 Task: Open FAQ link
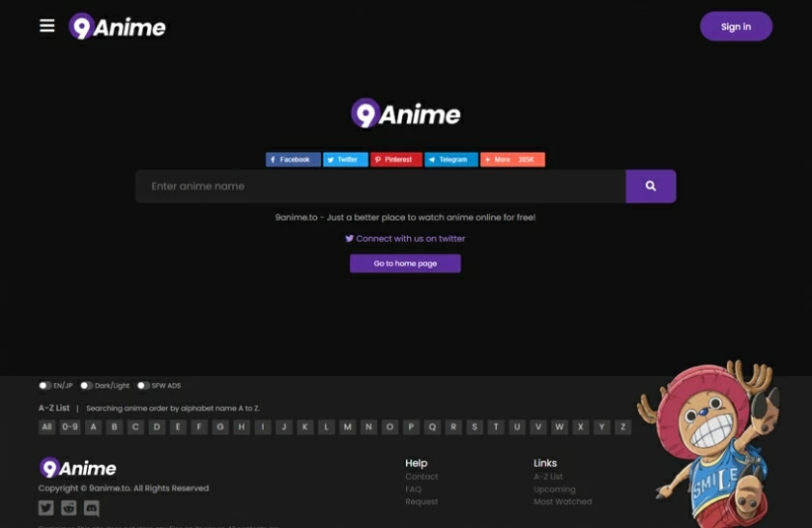click(x=414, y=489)
